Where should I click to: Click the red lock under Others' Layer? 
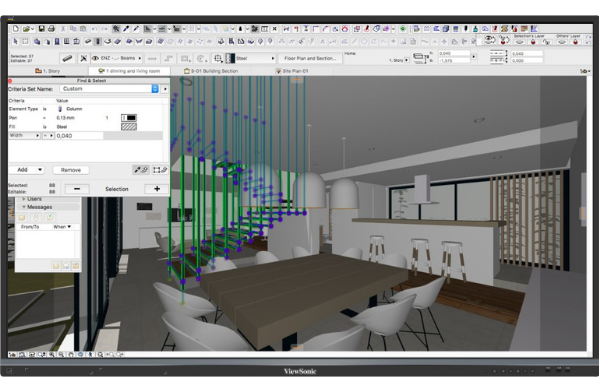point(575,42)
